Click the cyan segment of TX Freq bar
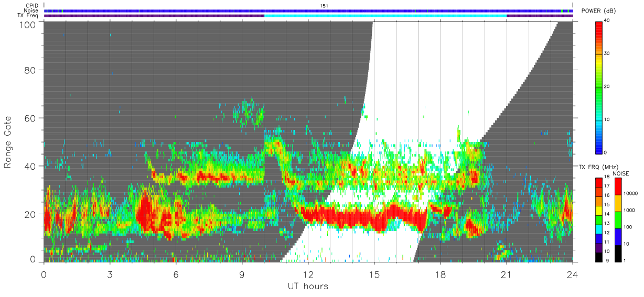 point(385,16)
